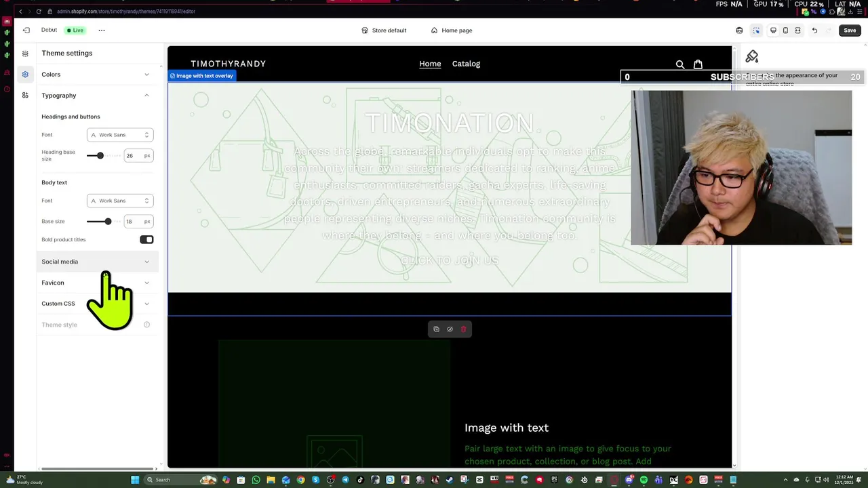Open the Windows Start menu
868x488 pixels.
pyautogui.click(x=135, y=480)
